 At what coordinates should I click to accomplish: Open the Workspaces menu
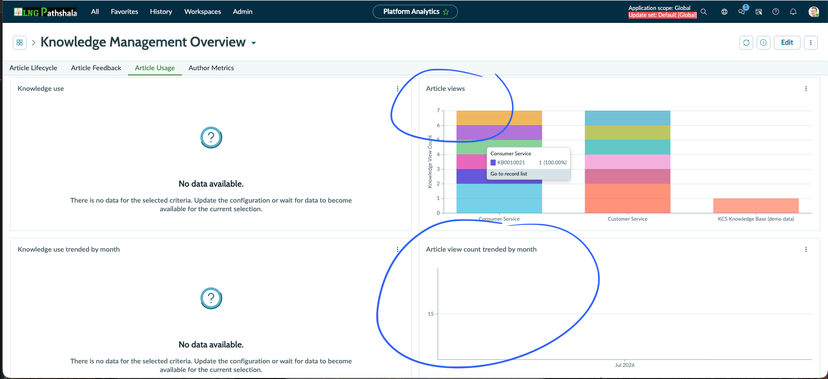pos(202,12)
